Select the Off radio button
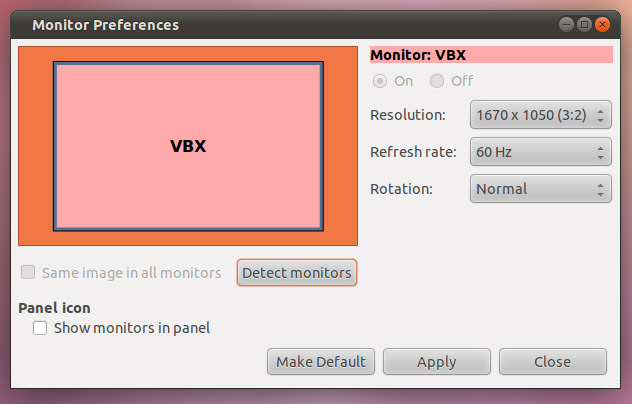Viewport: 632px width, 404px height. (x=437, y=81)
